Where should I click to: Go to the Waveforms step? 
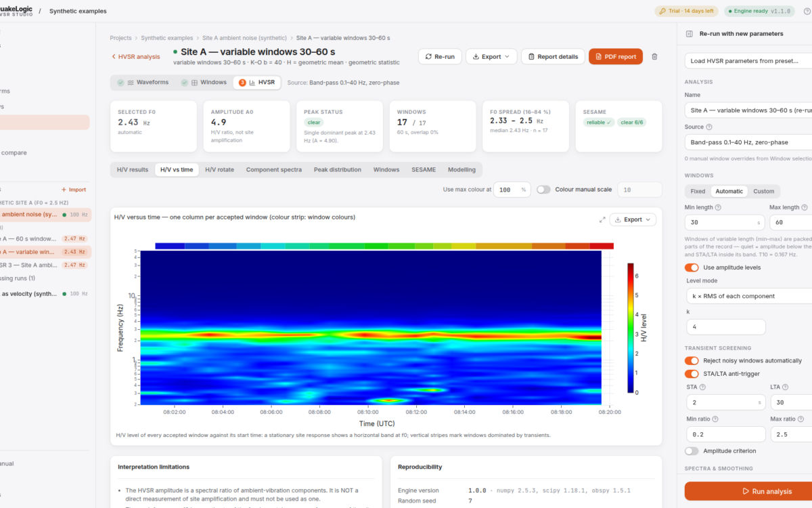pos(143,83)
